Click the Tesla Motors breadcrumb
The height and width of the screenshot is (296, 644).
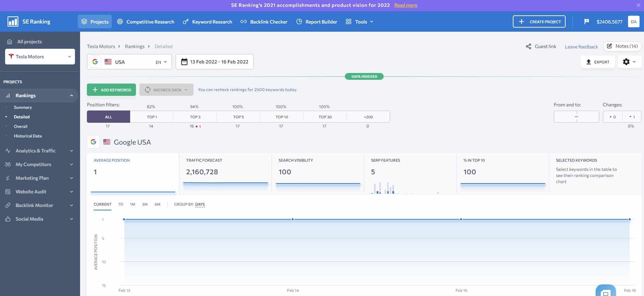(x=101, y=46)
